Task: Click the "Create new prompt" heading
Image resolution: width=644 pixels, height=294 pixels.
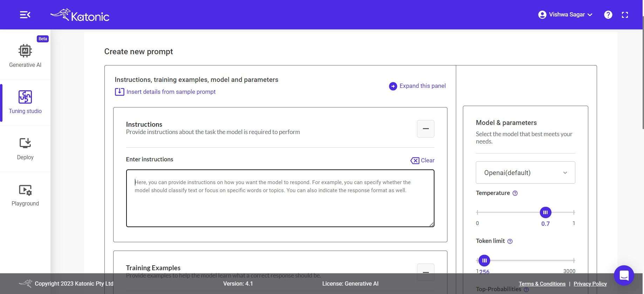Action: (138, 51)
